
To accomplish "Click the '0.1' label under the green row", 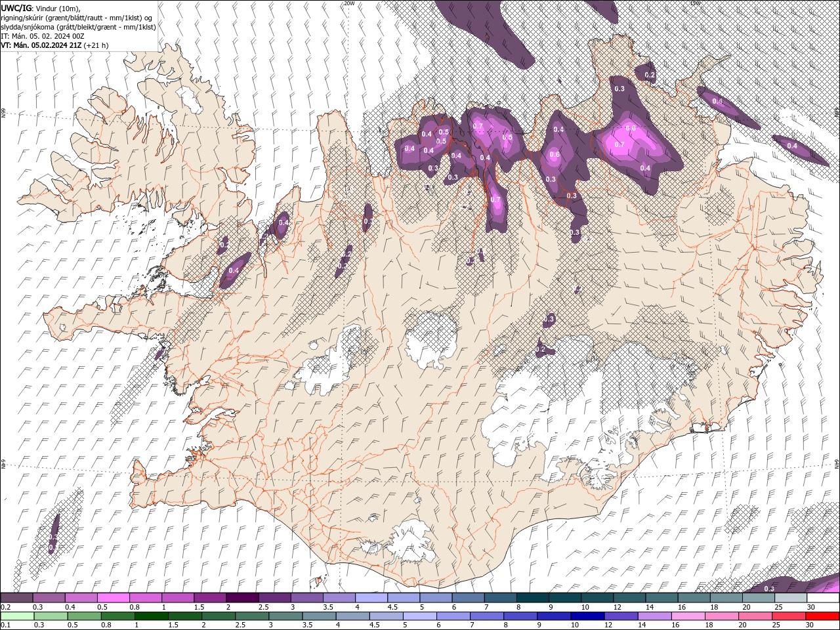I will click(5, 625).
